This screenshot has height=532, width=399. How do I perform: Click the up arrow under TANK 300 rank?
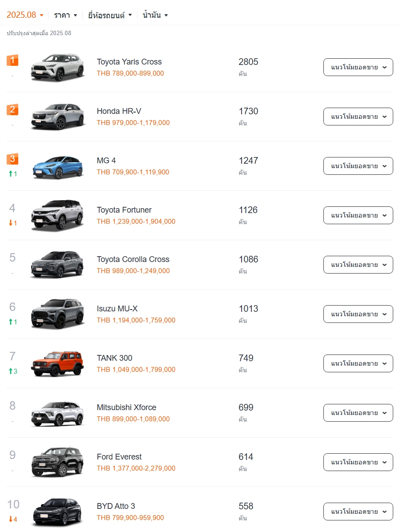coord(11,371)
